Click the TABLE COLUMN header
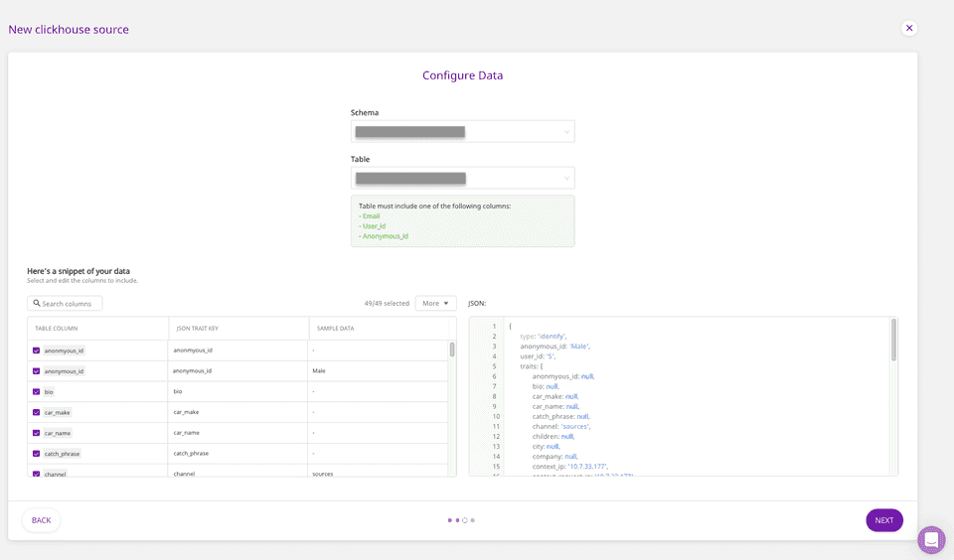 (57, 329)
